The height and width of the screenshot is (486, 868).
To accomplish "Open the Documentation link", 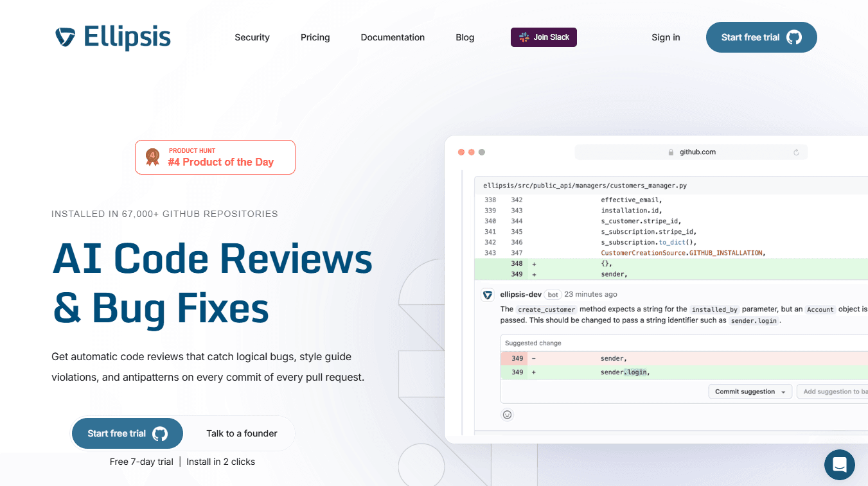I will pyautogui.click(x=393, y=37).
